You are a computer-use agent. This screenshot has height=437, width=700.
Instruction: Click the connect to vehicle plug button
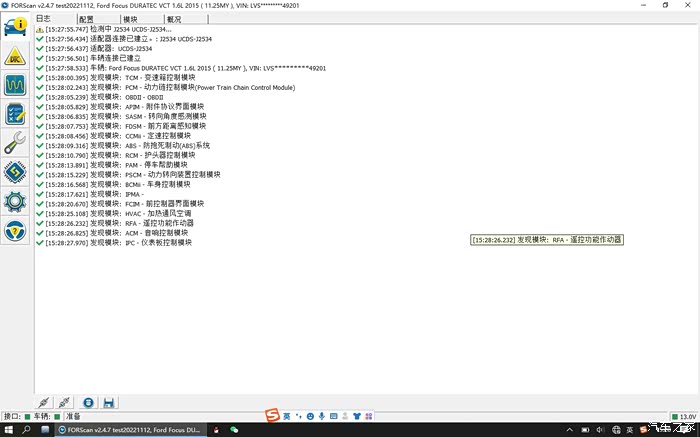pos(44,402)
